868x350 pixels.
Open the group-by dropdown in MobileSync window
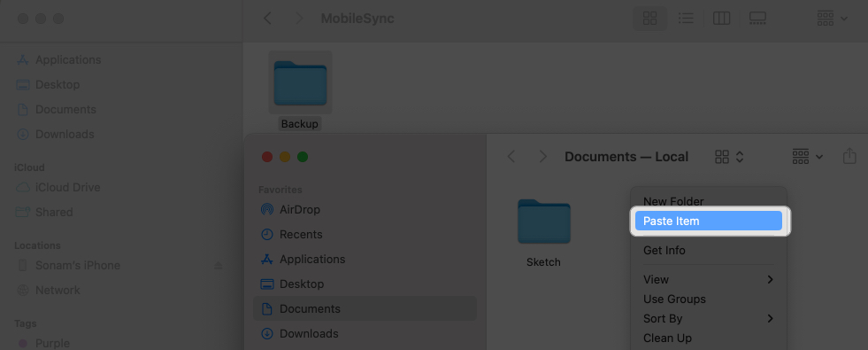(833, 19)
